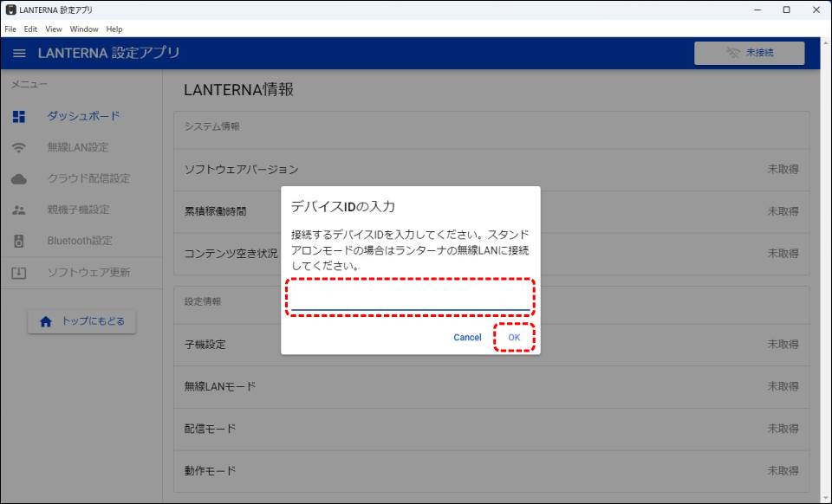The image size is (832, 504).
Task: Open the Help menu
Action: coord(114,29)
